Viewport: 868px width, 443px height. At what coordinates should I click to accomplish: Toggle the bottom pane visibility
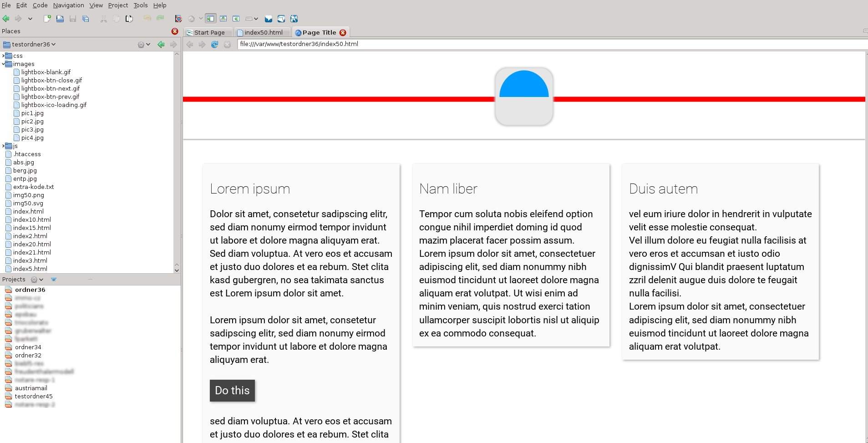point(223,19)
